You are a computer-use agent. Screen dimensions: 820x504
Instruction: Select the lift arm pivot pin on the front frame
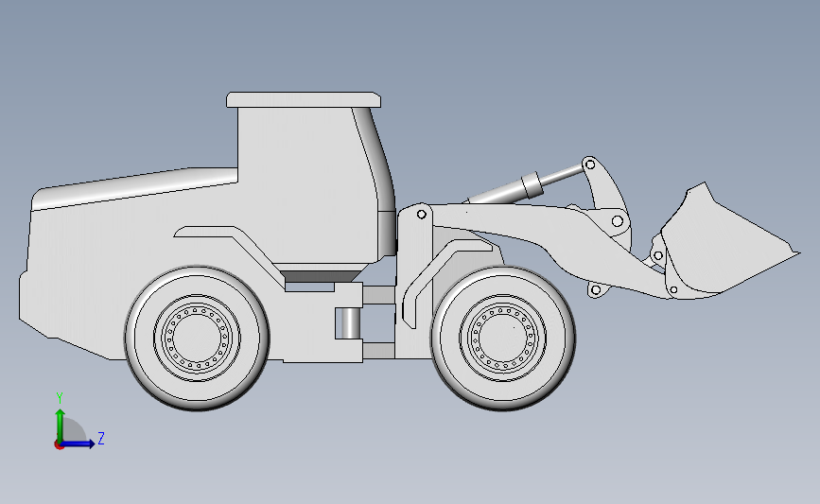422,215
